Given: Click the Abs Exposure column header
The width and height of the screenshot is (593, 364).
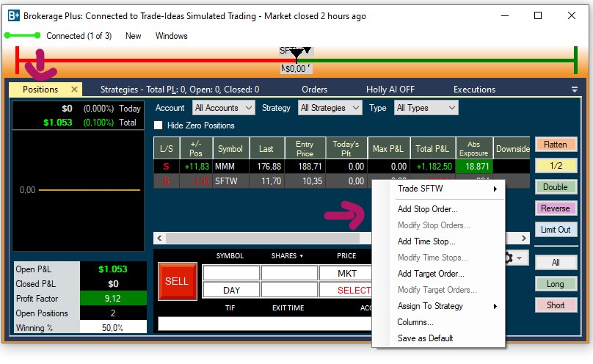Looking at the screenshot, I should point(474,148).
